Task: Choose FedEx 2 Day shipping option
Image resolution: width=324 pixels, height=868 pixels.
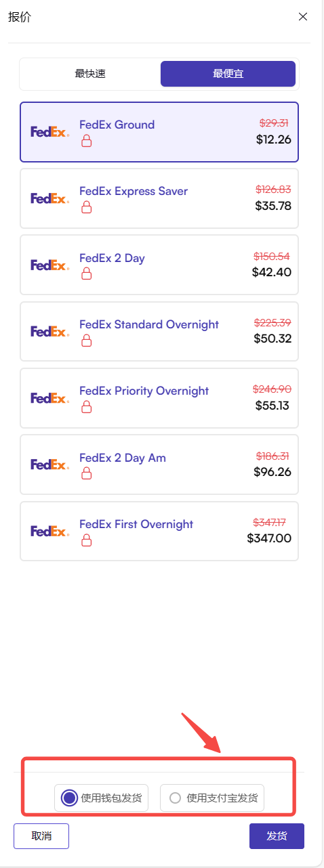Action: [159, 265]
